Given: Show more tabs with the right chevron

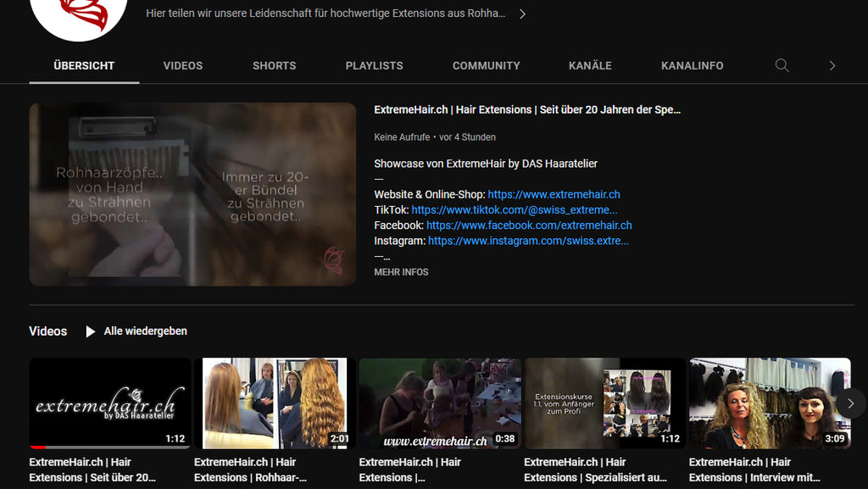Looking at the screenshot, I should (832, 65).
